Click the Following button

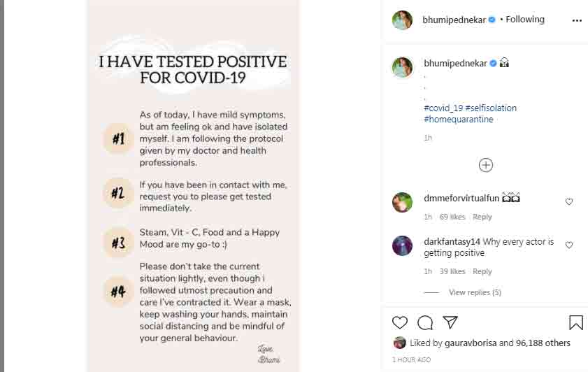coord(525,20)
